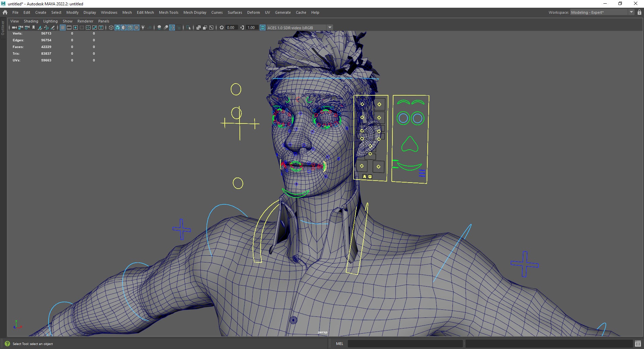Click the X-Ray display icon
The height and width of the screenshot is (349, 644).
pos(199,28)
